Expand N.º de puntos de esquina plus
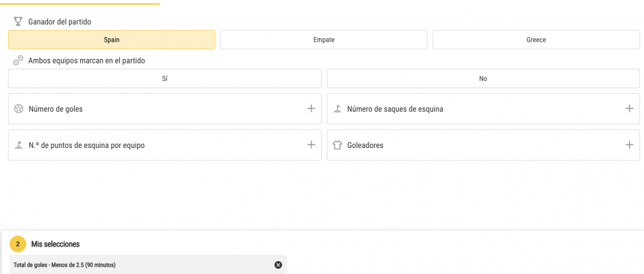This screenshot has width=644, height=274. pyautogui.click(x=311, y=145)
